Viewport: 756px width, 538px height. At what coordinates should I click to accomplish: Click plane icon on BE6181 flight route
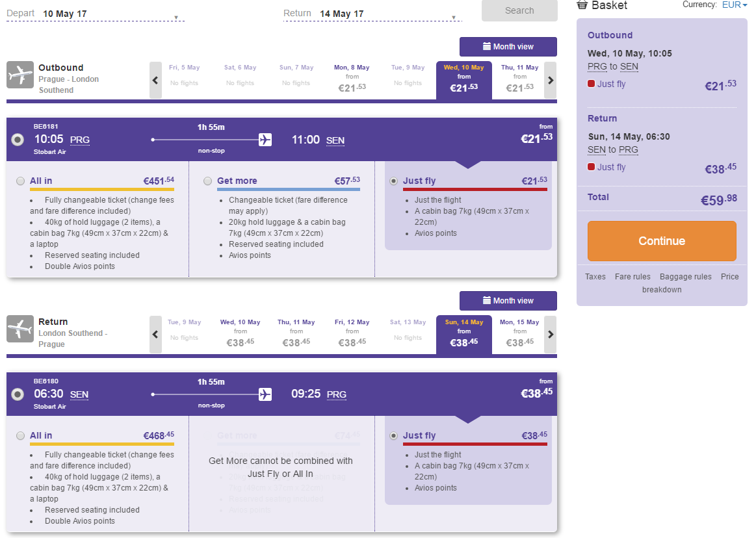(x=265, y=140)
